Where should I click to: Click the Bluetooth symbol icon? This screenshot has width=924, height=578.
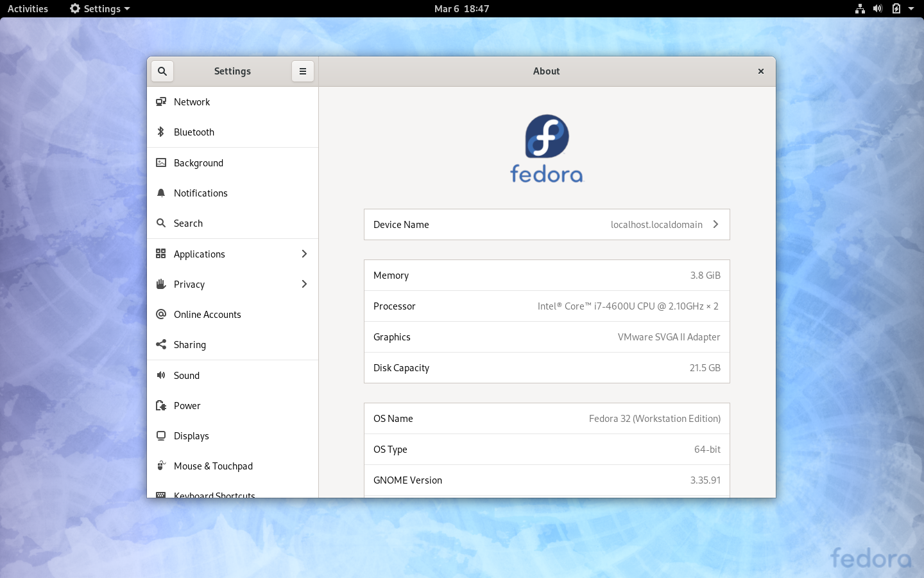(161, 132)
